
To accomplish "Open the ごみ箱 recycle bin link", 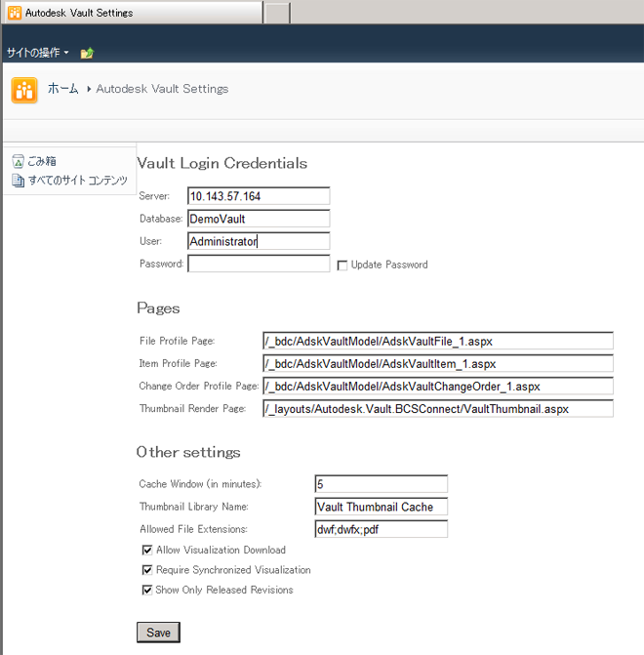I will (x=42, y=161).
